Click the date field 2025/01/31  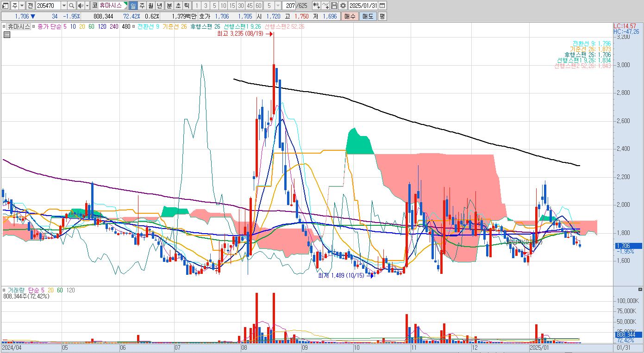(363, 6)
